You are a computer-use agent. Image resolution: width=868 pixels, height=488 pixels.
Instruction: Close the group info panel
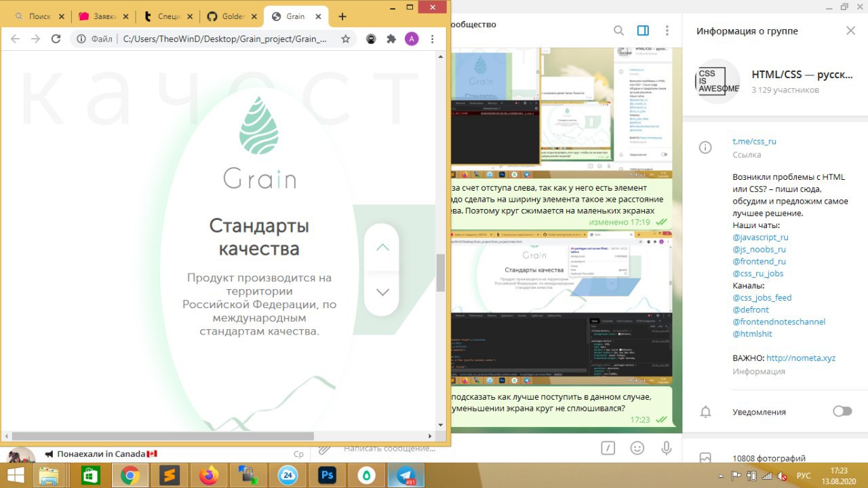point(851,31)
